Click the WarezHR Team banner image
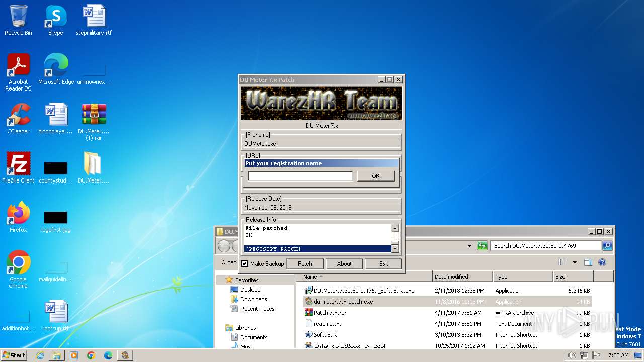This screenshot has width=644, height=362. pyautogui.click(x=321, y=103)
